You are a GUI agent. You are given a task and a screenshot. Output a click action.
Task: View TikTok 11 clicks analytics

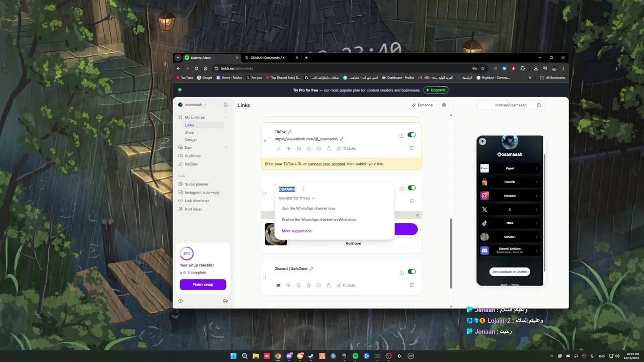346,149
